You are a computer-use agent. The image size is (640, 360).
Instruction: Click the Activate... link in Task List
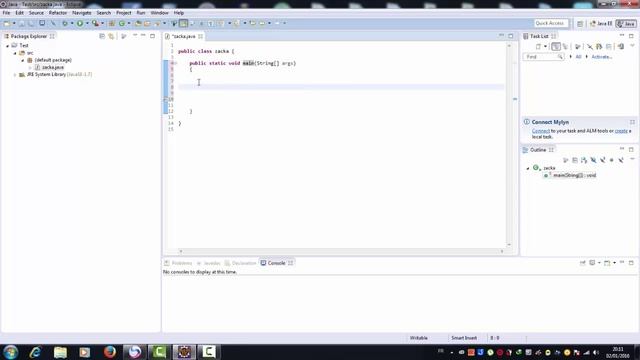602,57
